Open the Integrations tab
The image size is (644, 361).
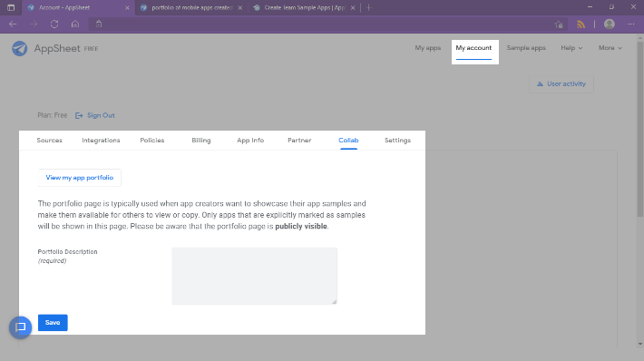point(101,141)
